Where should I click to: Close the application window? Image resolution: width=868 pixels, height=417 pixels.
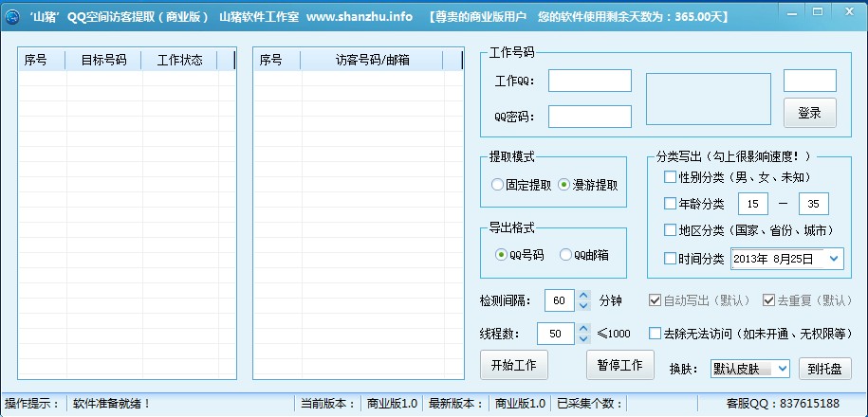(850, 11)
